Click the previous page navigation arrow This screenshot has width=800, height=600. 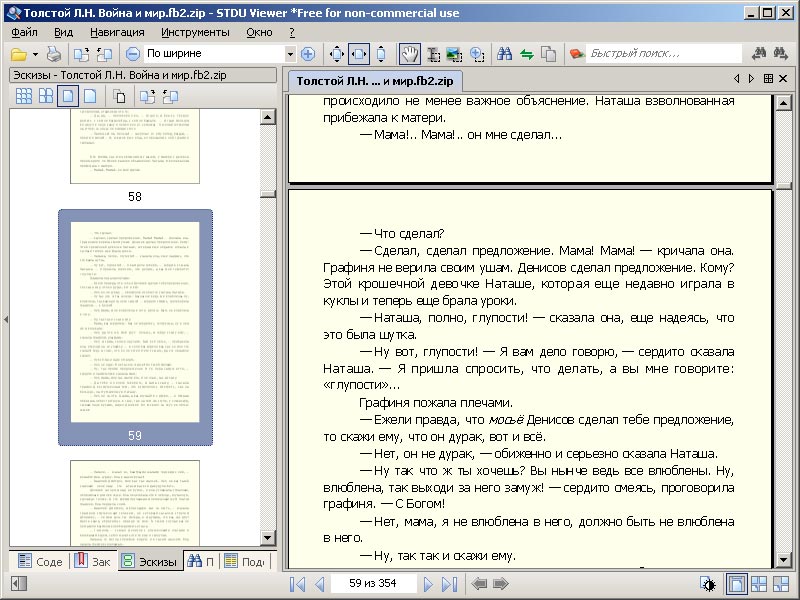coord(318,584)
